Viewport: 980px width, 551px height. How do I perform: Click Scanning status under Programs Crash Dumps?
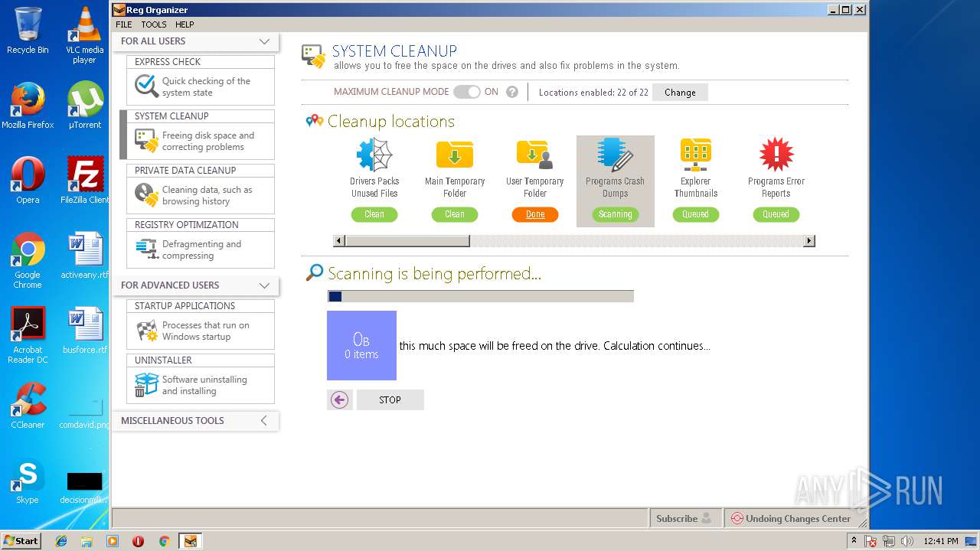point(615,214)
